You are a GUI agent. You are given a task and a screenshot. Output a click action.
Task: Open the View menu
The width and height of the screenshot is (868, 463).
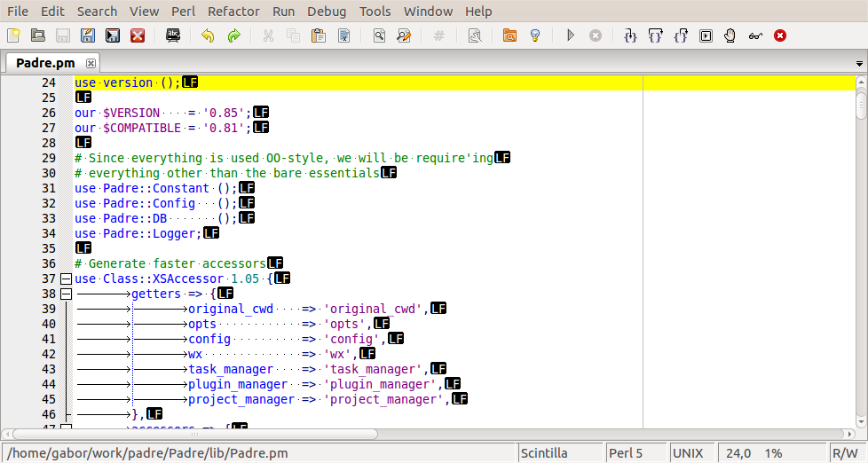point(144,11)
